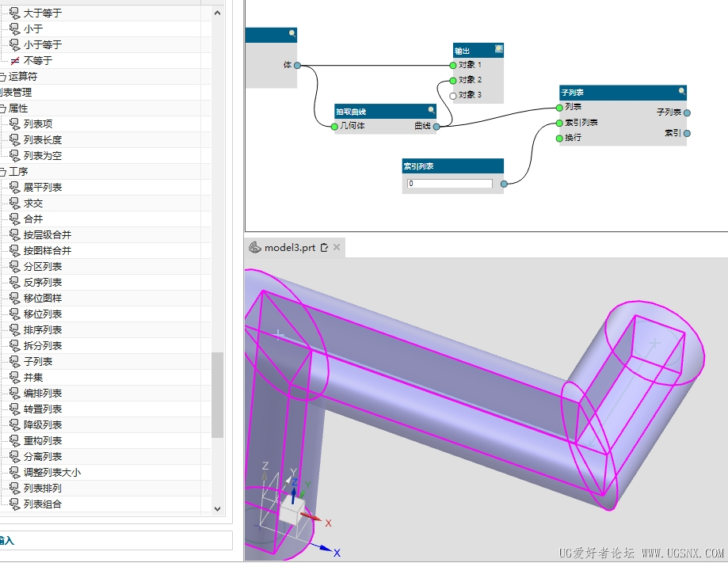Click the 子列表 output port
Image resolution: width=728 pixels, height=563 pixels.
(687, 112)
